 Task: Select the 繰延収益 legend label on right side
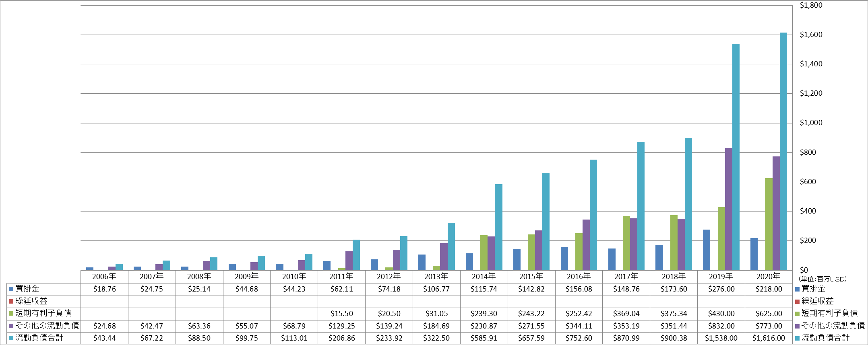click(817, 301)
